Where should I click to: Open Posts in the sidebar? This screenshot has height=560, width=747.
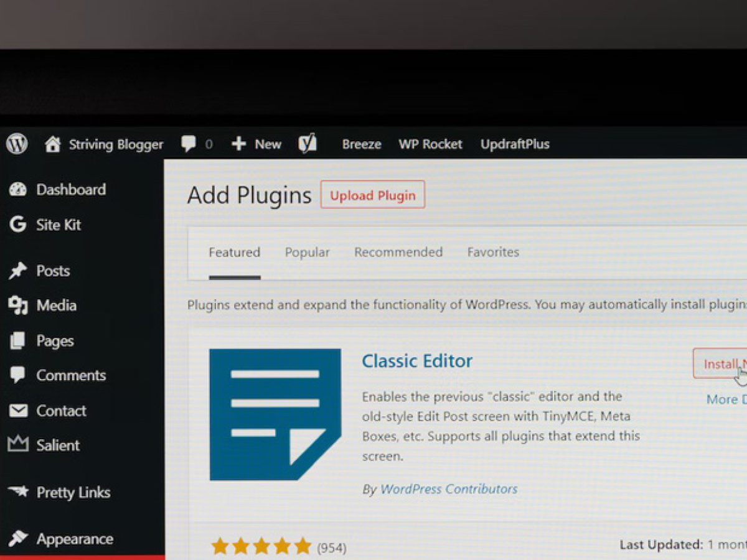pyautogui.click(x=53, y=271)
